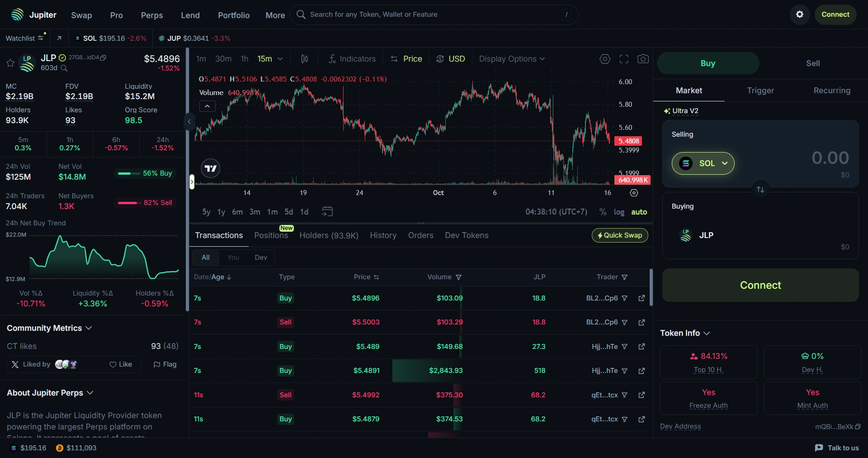The height and width of the screenshot is (458, 868).
Task: Switch to the Positions tab
Action: tap(270, 236)
